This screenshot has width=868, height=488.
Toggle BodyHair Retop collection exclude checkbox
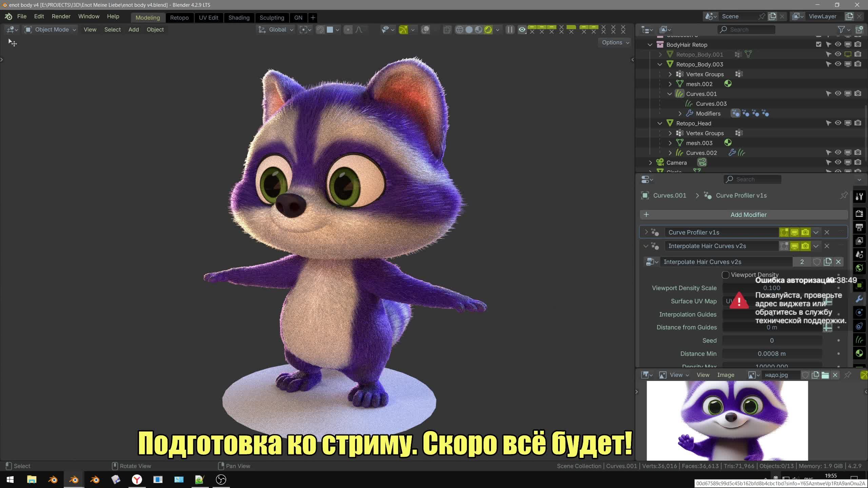click(x=818, y=44)
